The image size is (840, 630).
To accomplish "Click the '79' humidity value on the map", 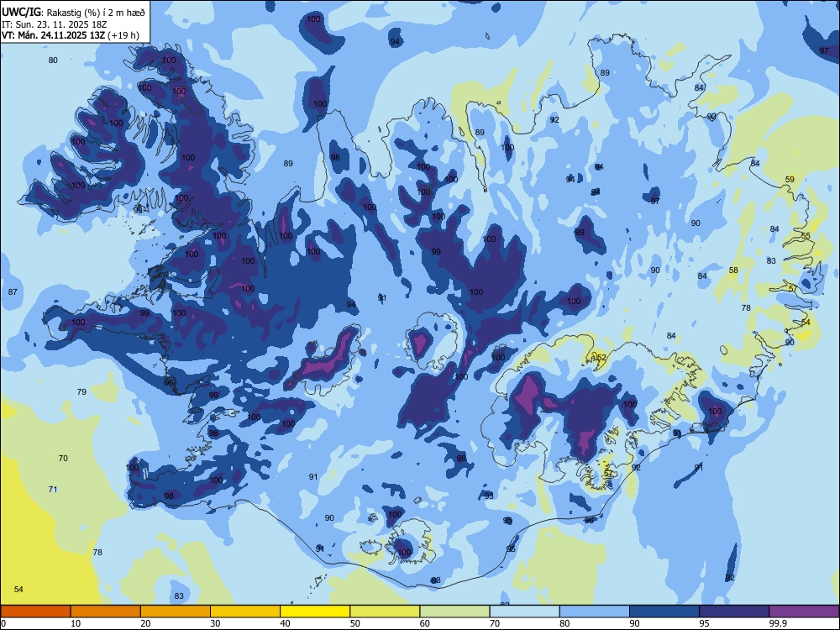I will click(81, 391).
